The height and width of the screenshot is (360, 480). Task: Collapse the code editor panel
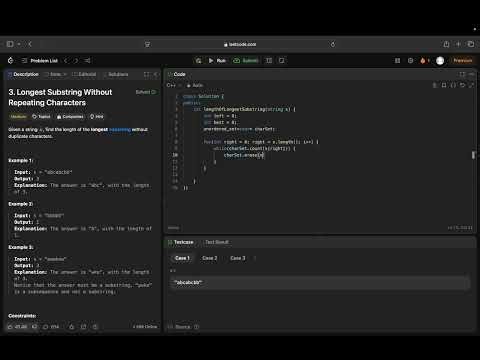[x=471, y=74]
